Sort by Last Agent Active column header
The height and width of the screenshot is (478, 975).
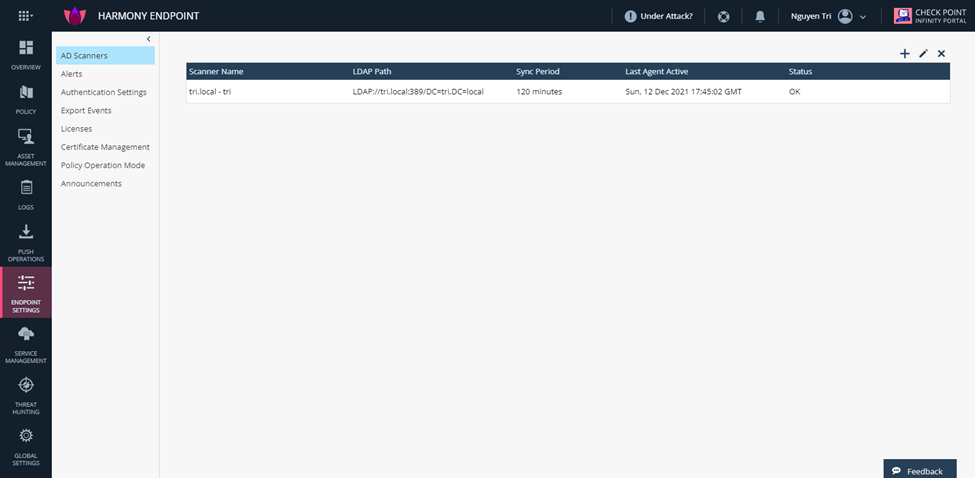pyautogui.click(x=657, y=71)
